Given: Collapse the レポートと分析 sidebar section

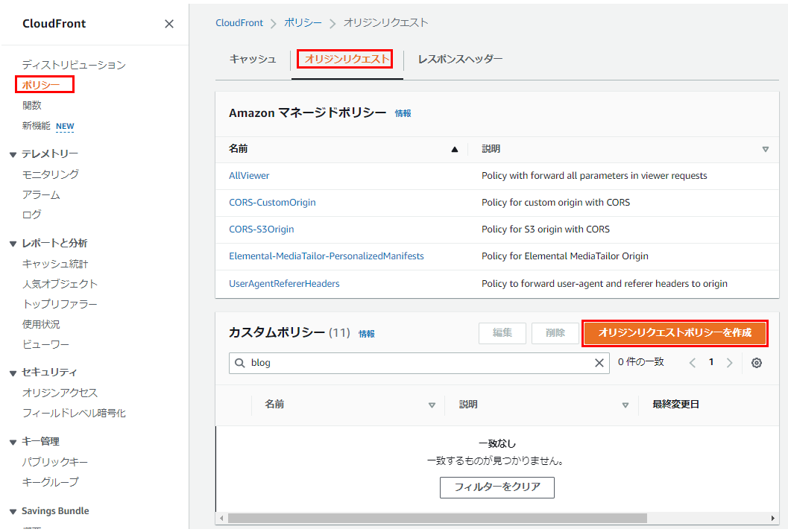Looking at the screenshot, I should point(13,244).
